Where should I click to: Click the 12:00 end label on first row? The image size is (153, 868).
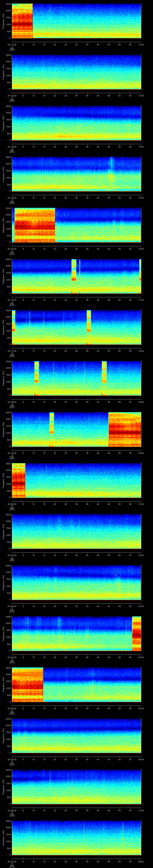pos(141,44)
